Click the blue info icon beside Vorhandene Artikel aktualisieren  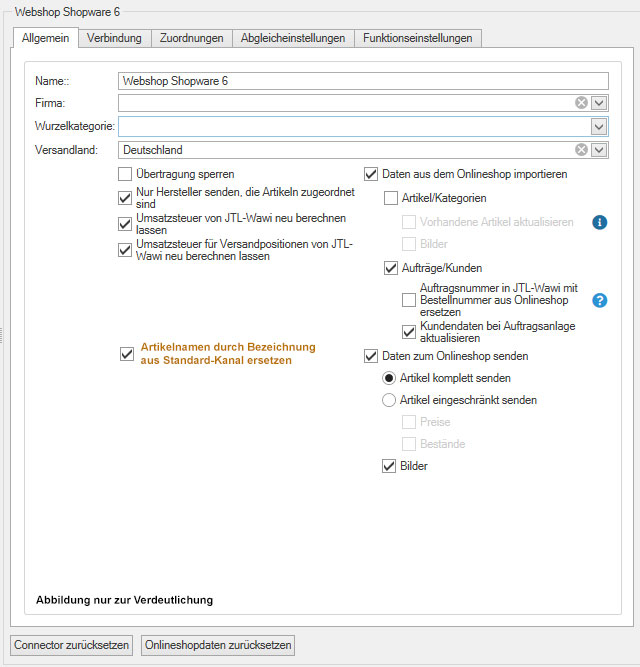click(600, 222)
